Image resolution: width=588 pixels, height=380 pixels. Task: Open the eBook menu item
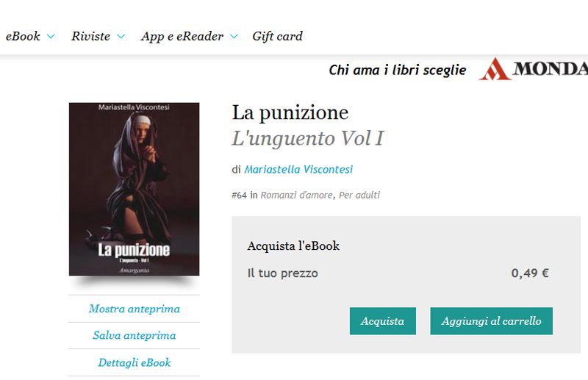coord(23,36)
